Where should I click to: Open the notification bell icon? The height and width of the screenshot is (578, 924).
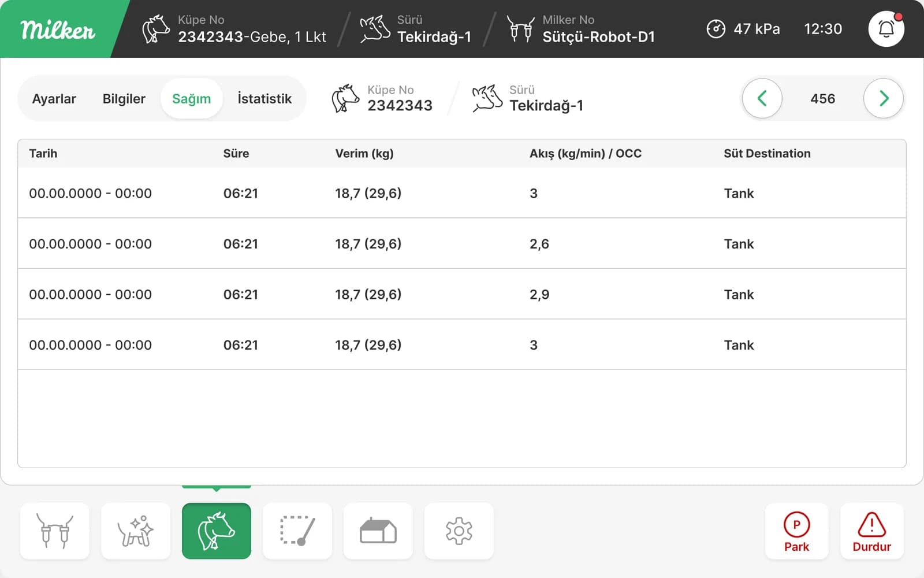coord(886,29)
